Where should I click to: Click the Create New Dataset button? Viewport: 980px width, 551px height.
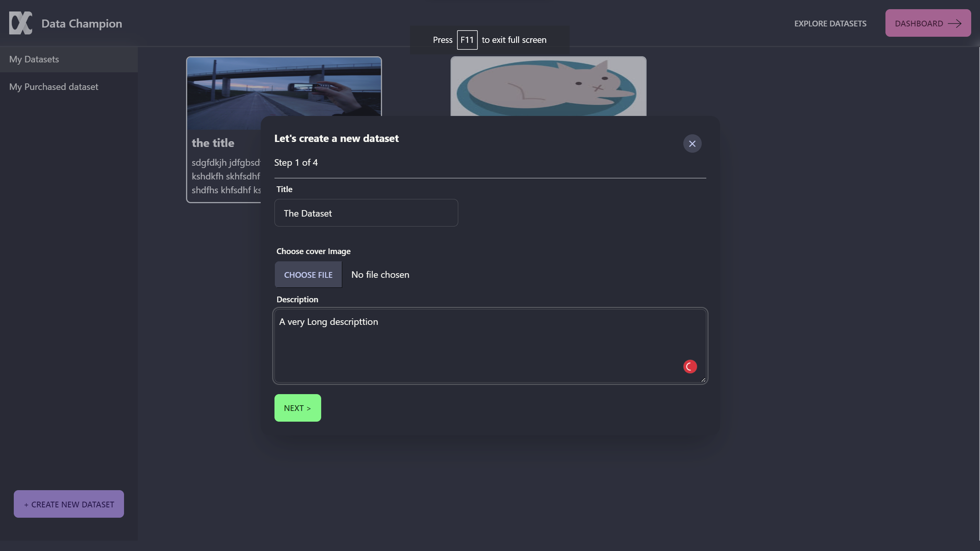(x=69, y=504)
